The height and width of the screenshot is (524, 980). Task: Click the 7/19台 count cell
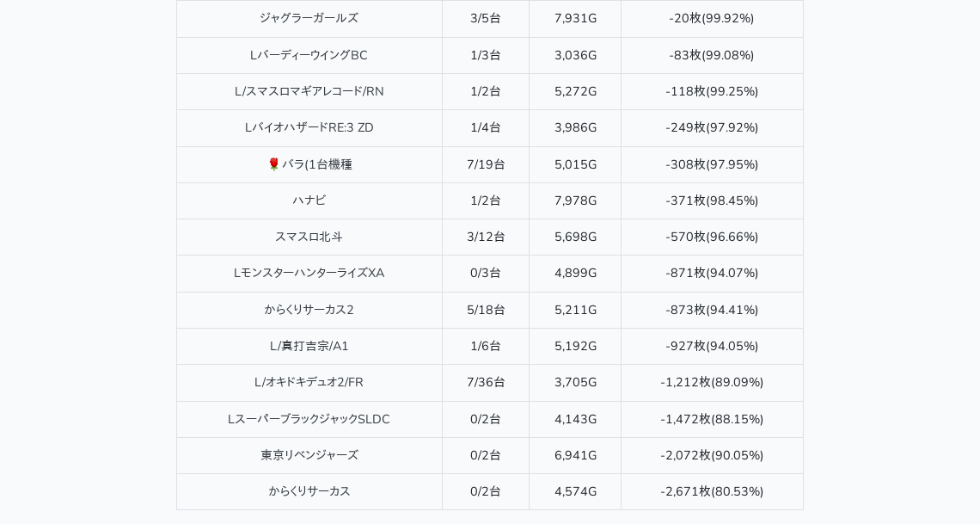click(486, 164)
